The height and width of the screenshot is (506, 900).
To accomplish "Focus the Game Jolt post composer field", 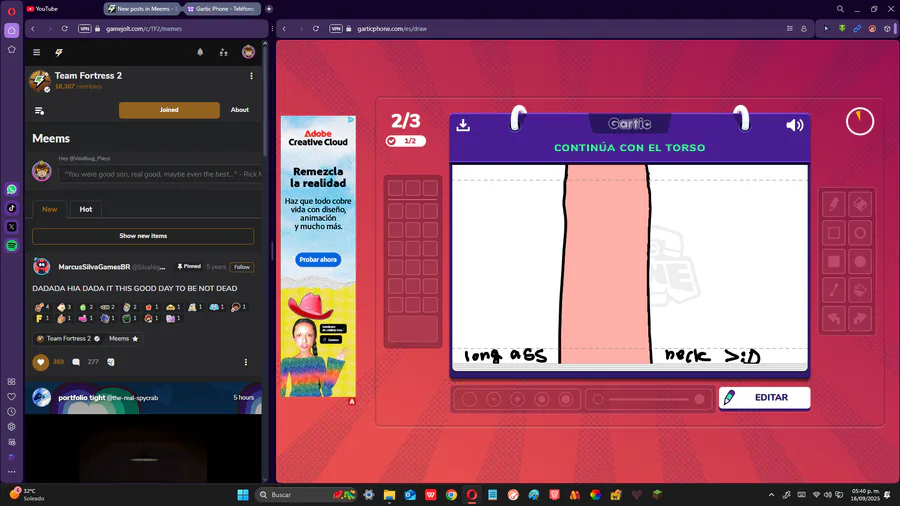I will pyautogui.click(x=160, y=174).
